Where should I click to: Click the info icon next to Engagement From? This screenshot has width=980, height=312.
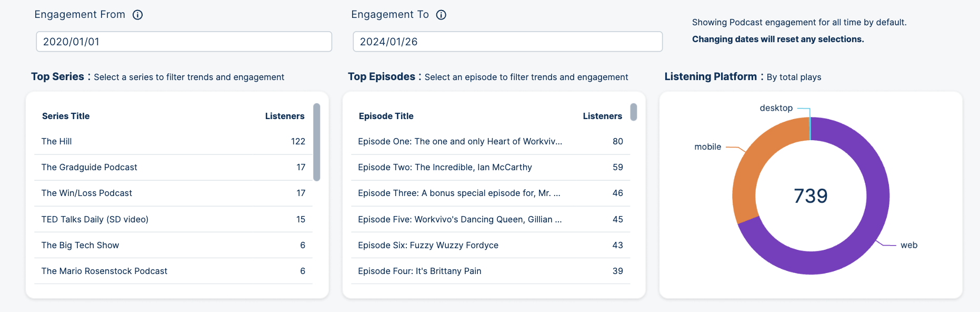click(x=137, y=15)
